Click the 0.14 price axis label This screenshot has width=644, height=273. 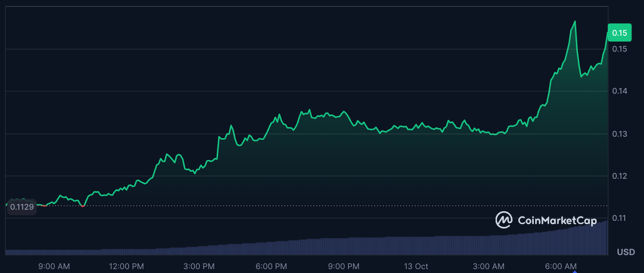(x=619, y=91)
